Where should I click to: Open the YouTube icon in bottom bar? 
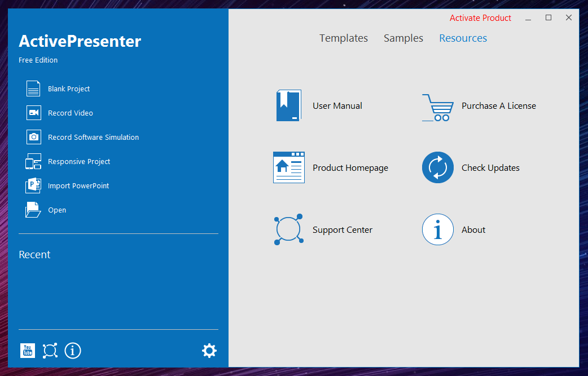(x=28, y=351)
